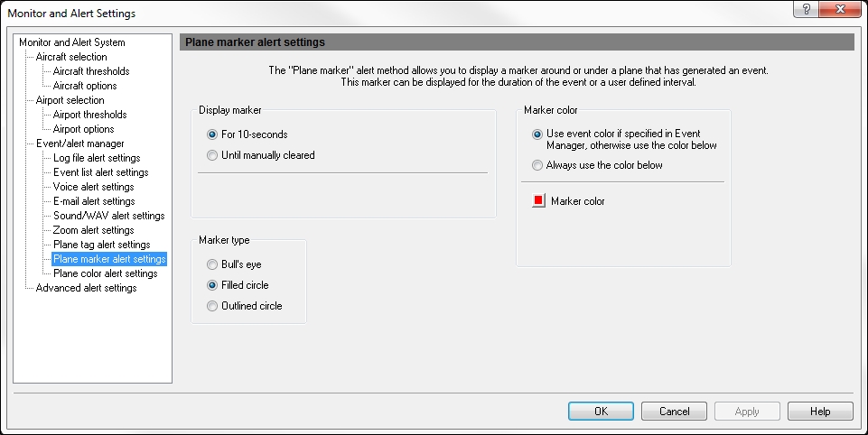
Task: Open Voice alert settings page
Action: [94, 187]
